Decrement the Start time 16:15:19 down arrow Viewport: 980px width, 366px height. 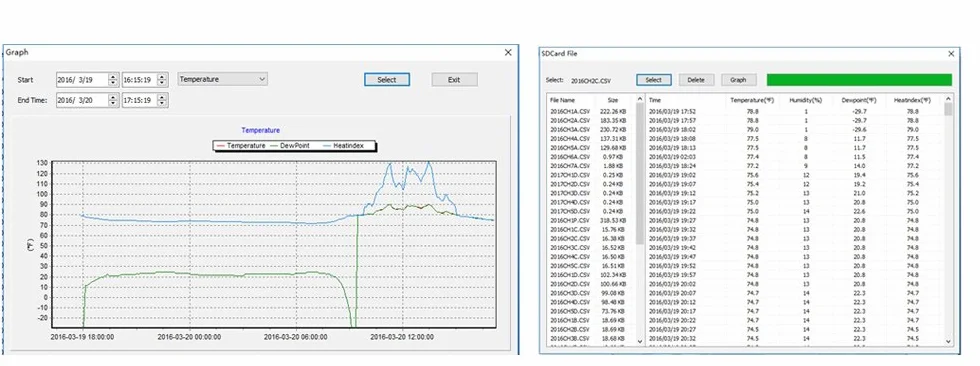click(x=162, y=83)
